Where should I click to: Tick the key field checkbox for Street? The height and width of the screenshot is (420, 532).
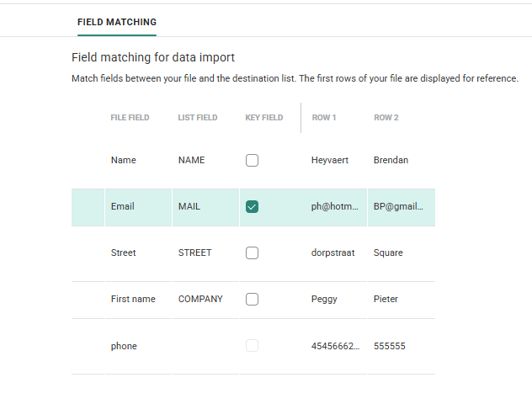click(252, 253)
